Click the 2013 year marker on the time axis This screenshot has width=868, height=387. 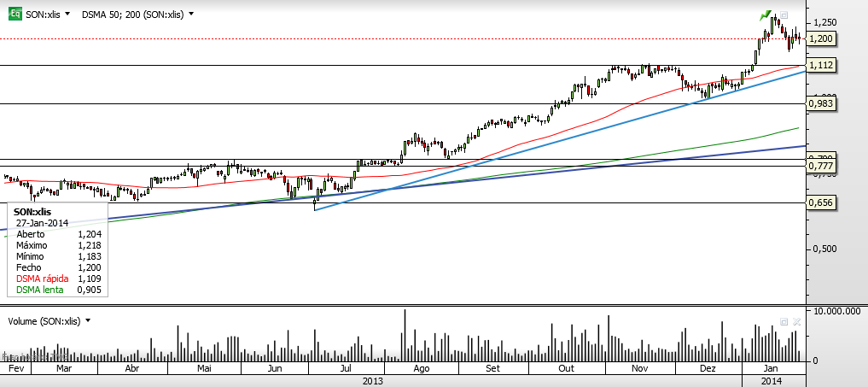(x=373, y=380)
